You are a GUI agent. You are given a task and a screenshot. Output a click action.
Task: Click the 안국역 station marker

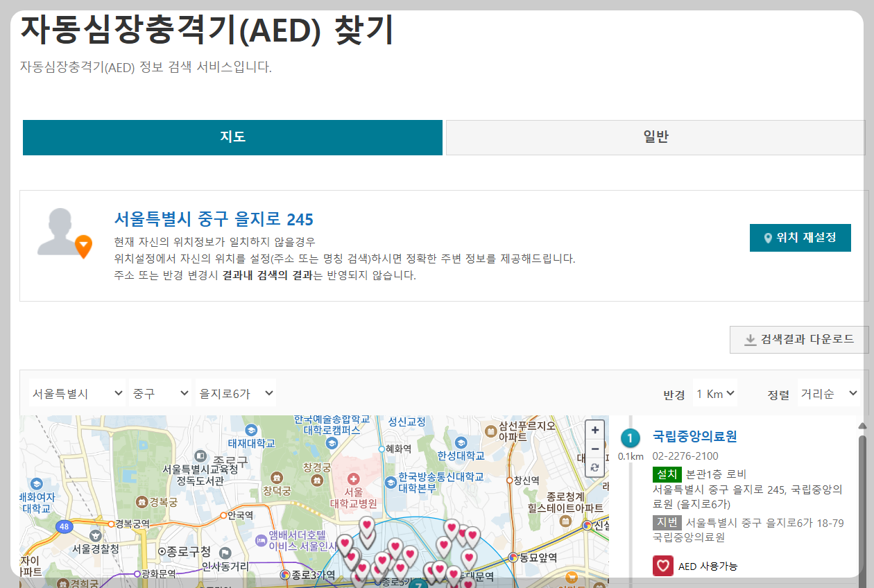click(223, 515)
